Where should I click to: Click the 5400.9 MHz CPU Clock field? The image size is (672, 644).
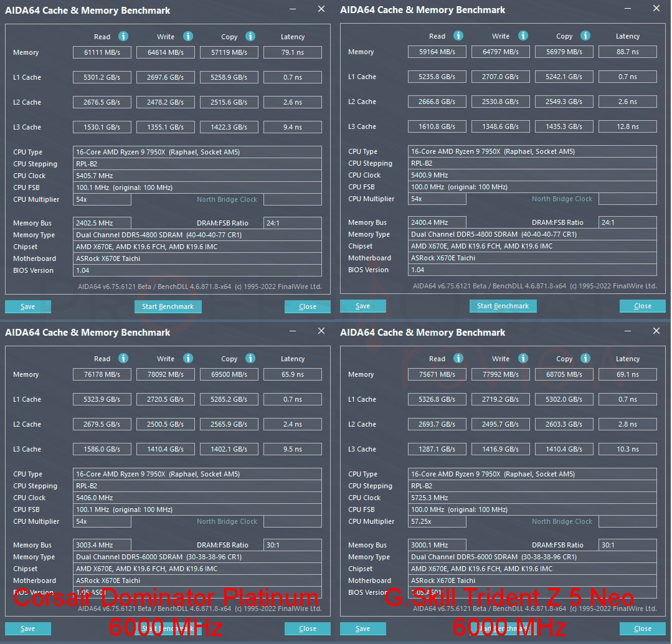coord(532,175)
